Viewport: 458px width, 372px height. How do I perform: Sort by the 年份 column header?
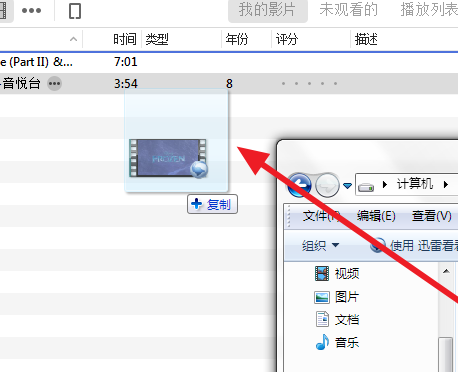coord(237,39)
